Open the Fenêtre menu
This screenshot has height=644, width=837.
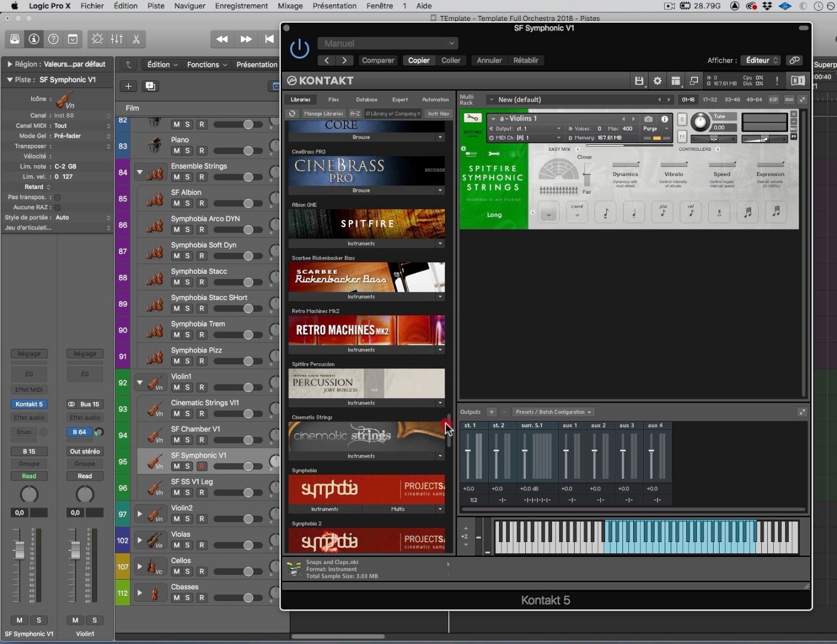380,6
